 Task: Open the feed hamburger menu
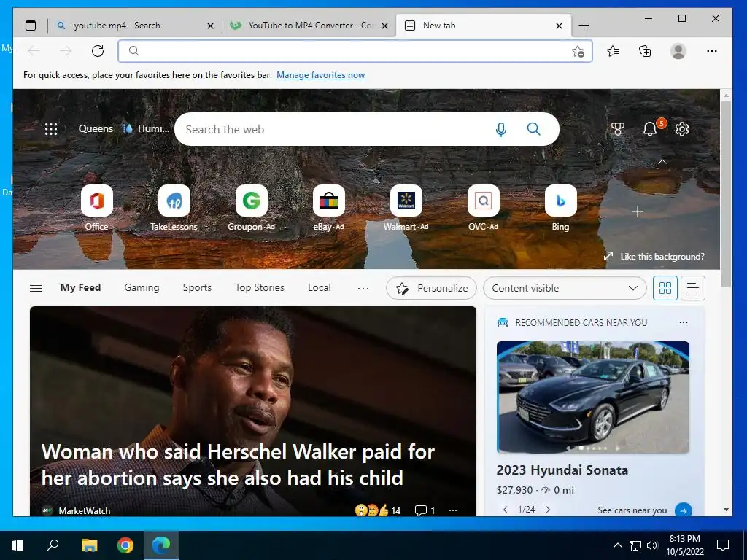tap(36, 288)
